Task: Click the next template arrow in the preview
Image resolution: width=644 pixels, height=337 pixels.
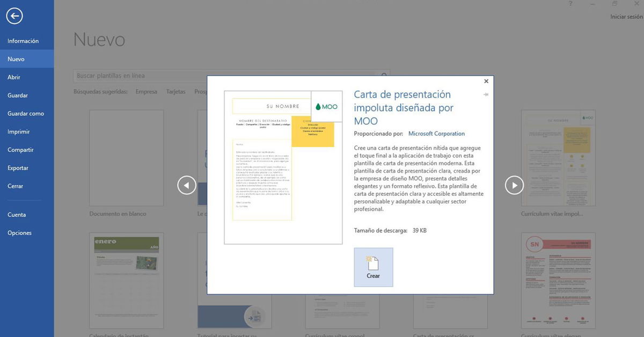Action: [514, 185]
